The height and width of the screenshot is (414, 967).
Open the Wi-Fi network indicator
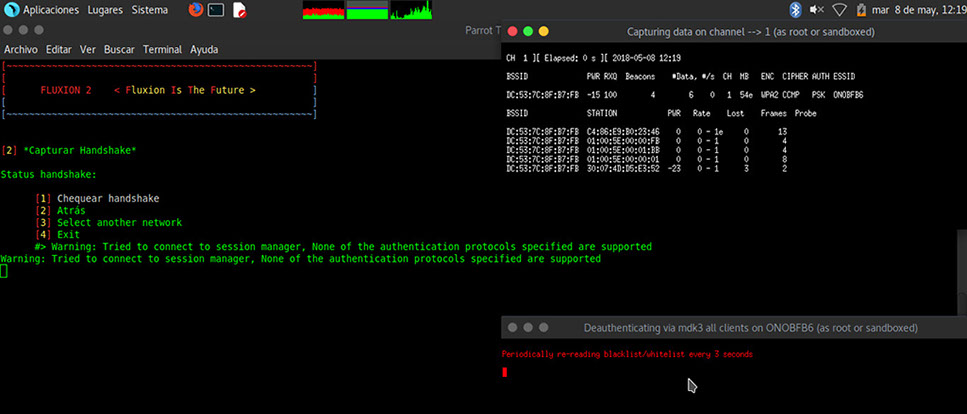pyautogui.click(x=839, y=10)
